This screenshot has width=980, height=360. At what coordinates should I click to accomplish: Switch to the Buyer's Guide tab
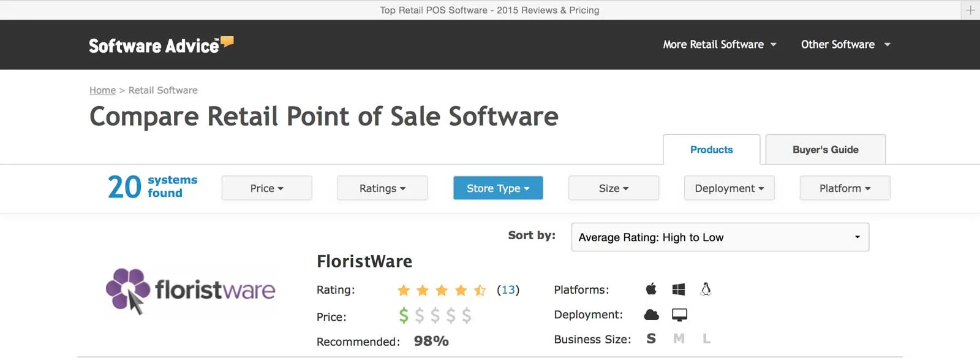[825, 150]
